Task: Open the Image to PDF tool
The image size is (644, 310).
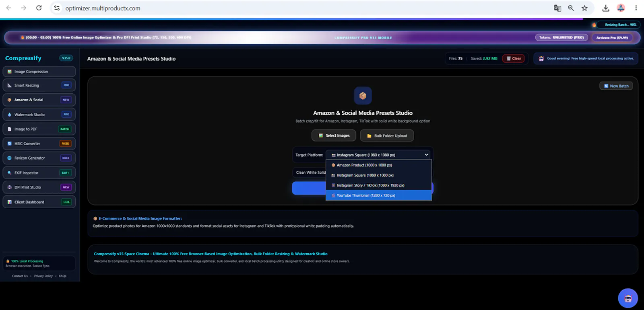Action: [39, 129]
